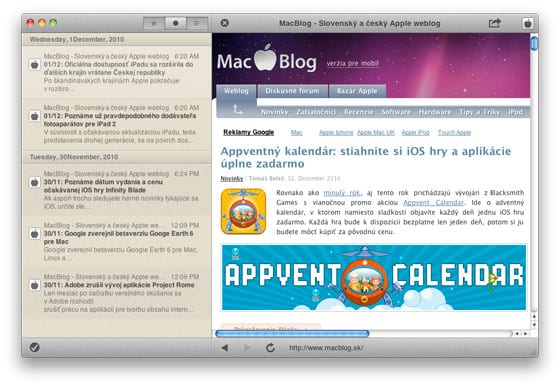Open the Diskusné fórum tab

coord(292,91)
